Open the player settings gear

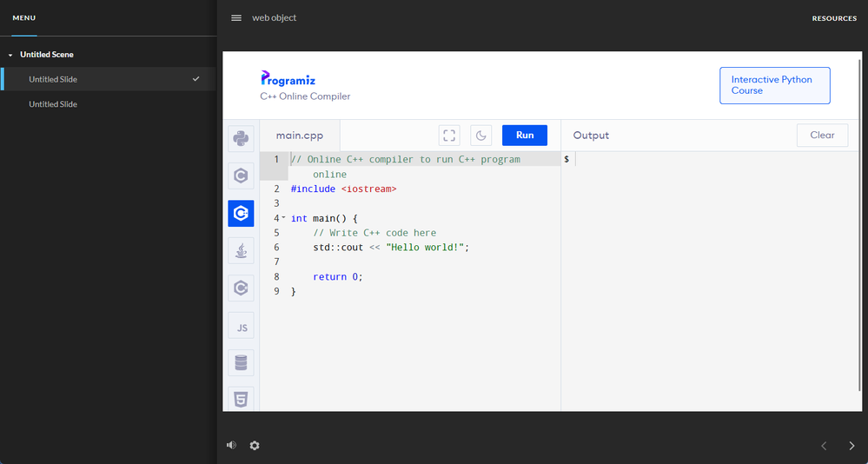[255, 445]
